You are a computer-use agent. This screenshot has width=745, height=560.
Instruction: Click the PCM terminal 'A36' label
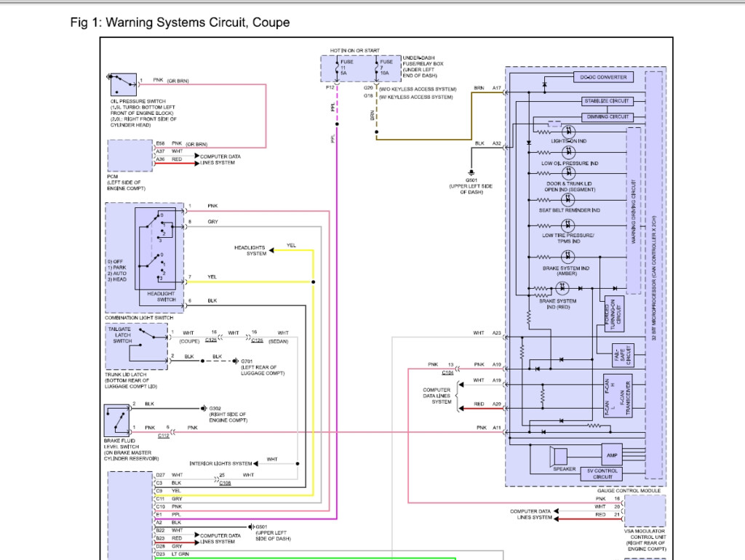click(160, 159)
